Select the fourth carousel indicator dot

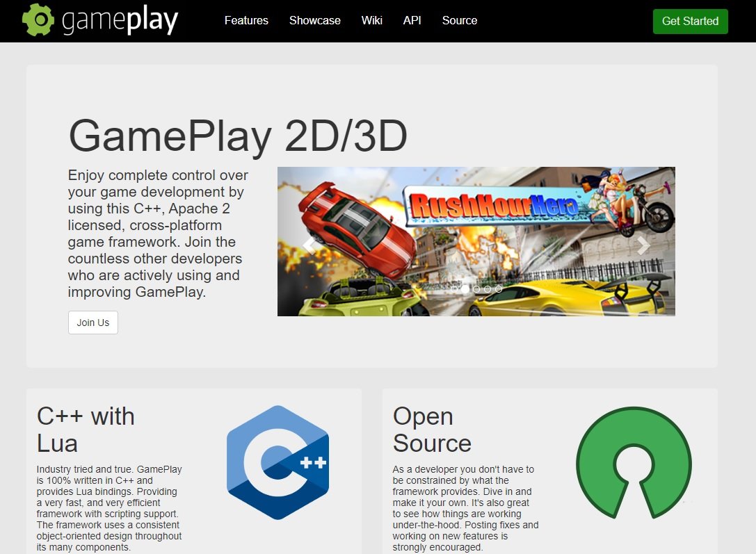click(x=488, y=289)
